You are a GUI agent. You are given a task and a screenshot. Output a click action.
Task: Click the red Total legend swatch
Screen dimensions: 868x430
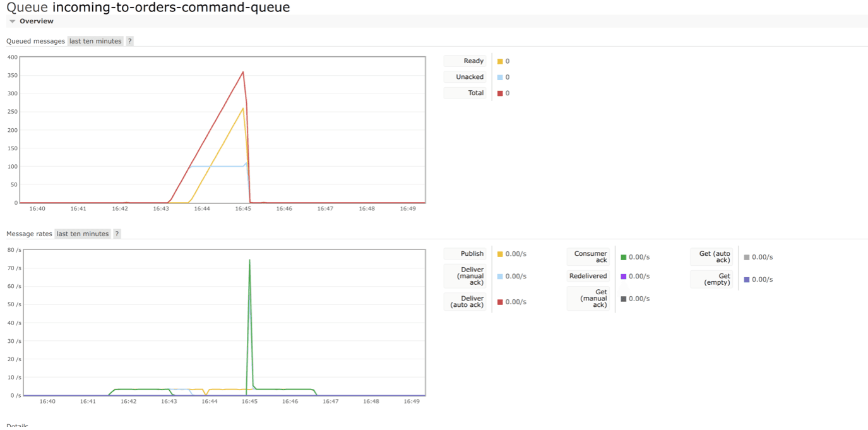(x=500, y=93)
